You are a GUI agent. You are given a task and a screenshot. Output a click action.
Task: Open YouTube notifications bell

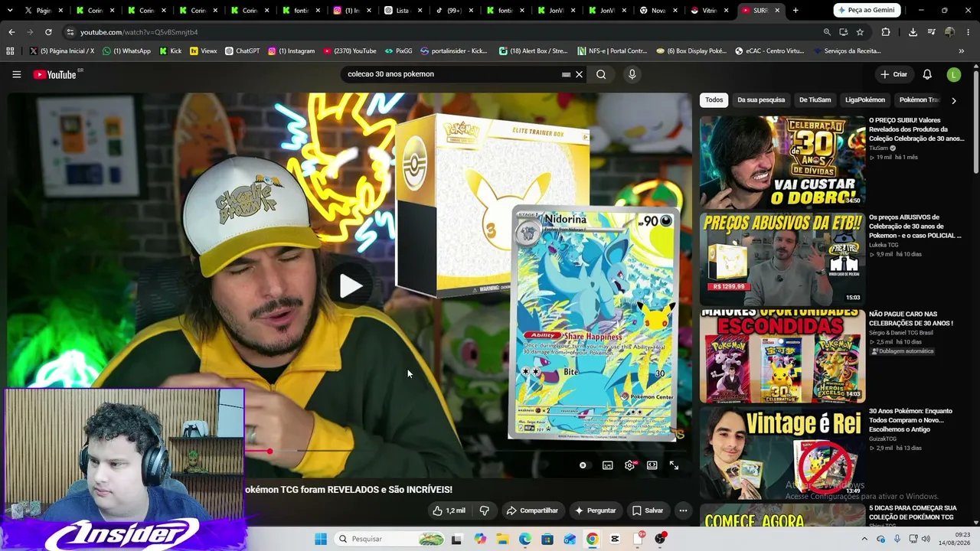point(927,74)
